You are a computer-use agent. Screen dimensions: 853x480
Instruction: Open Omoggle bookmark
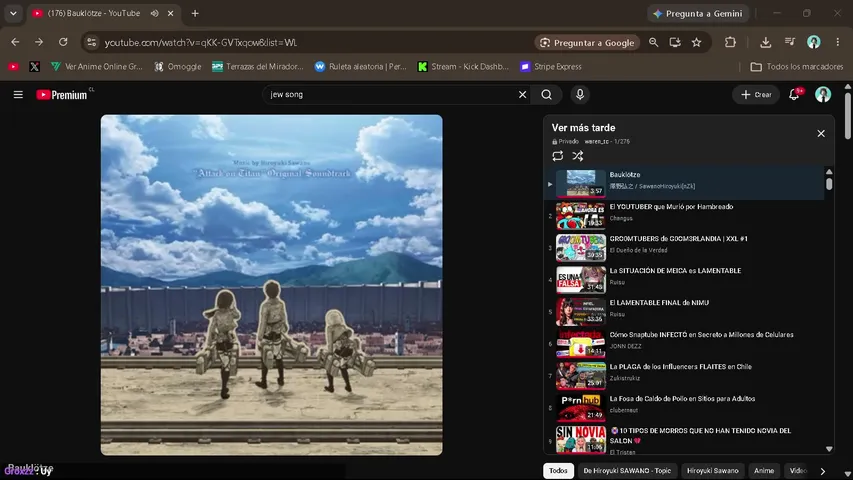[177, 66]
